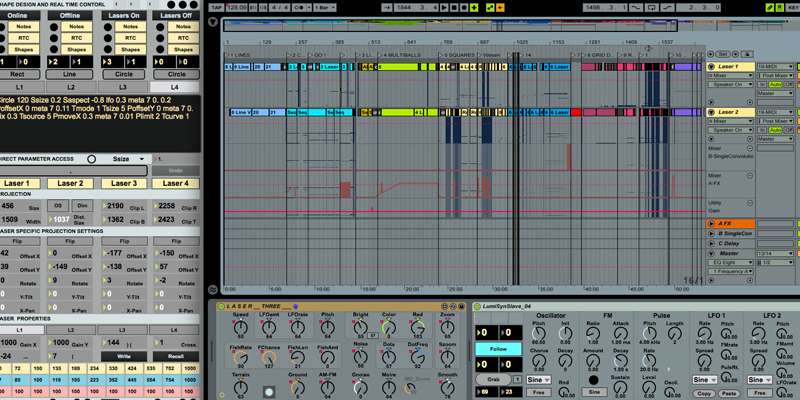Open the 1 Bar quantization dropdown
The image size is (800, 400).
[326, 7]
